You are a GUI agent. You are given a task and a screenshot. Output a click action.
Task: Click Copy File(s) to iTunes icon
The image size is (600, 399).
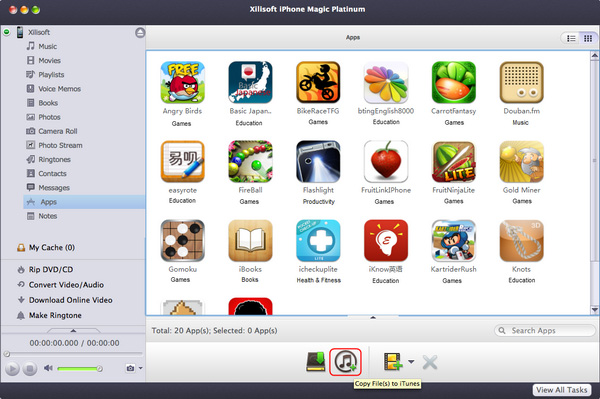[346, 362]
